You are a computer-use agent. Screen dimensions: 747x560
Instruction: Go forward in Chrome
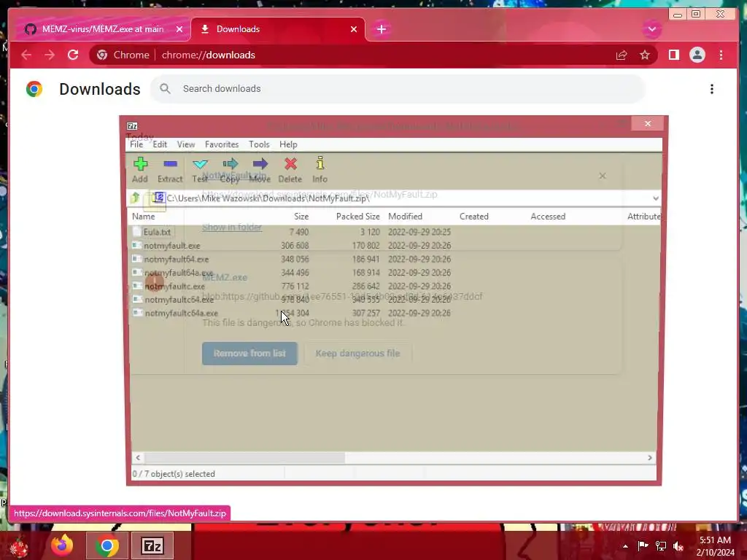point(50,55)
